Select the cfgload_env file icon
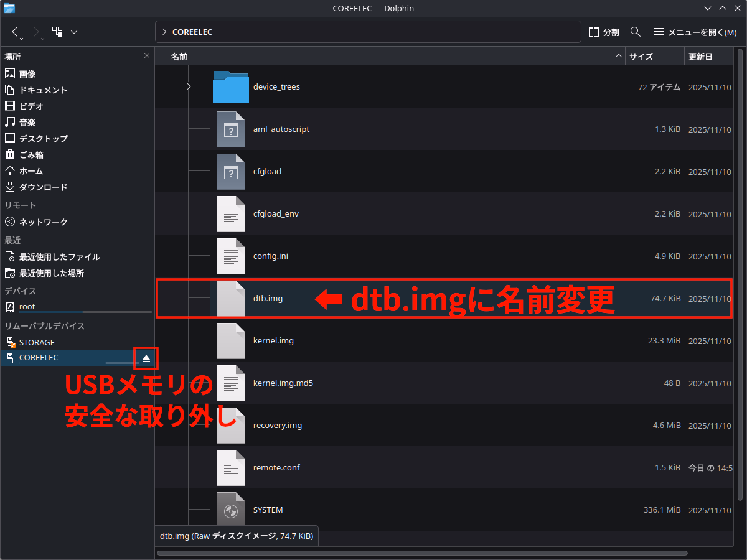The width and height of the screenshot is (747, 560). (x=230, y=213)
